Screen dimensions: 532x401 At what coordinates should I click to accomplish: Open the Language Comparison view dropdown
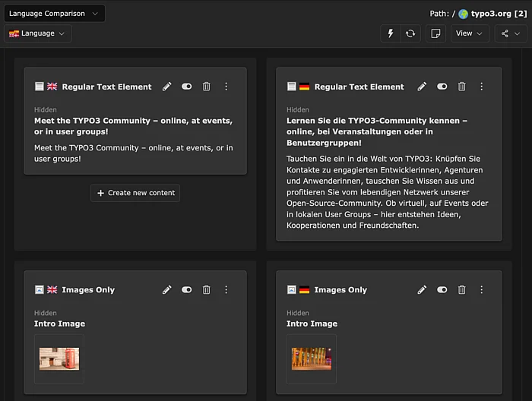[x=54, y=14]
